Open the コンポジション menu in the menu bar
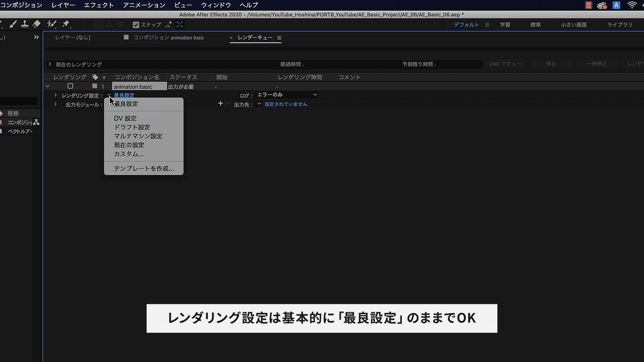Image resolution: width=644 pixels, height=362 pixels. click(x=21, y=5)
